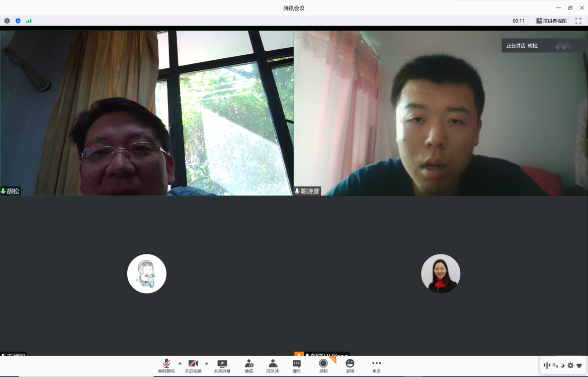
Task: Start screen sharing (共享屏幕)
Action: pos(222,366)
